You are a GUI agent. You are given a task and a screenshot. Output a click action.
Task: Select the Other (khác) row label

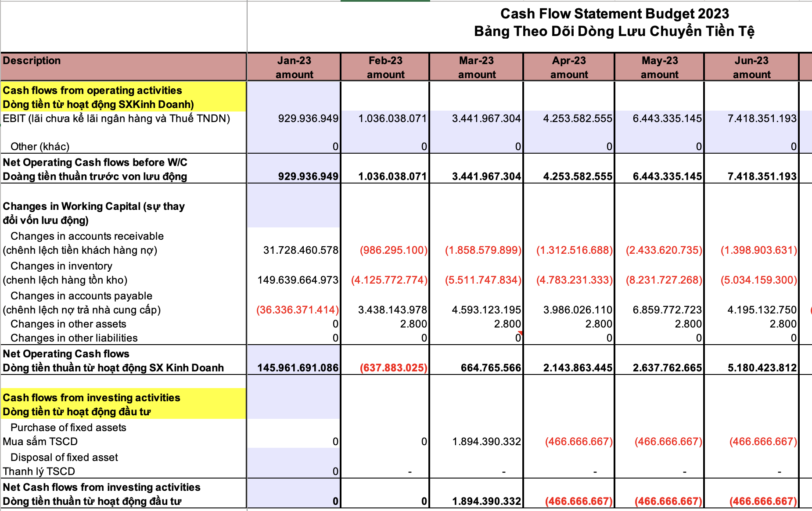click(40, 147)
